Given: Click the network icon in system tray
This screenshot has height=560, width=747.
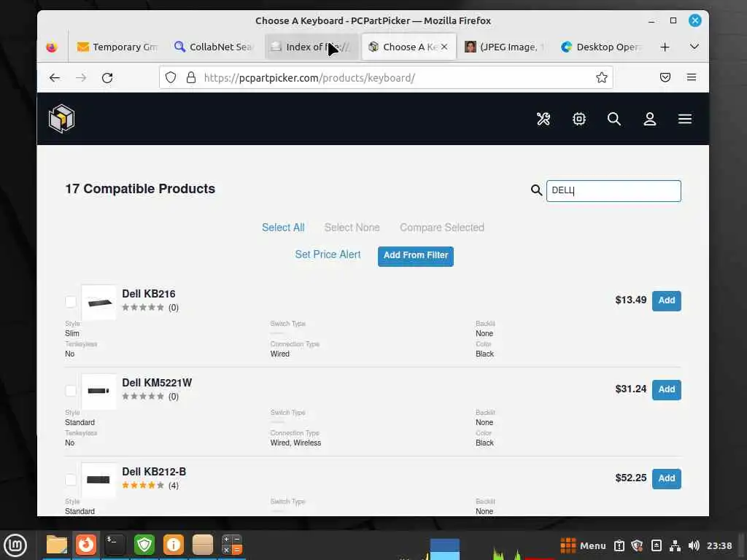Looking at the screenshot, I should coord(675,545).
